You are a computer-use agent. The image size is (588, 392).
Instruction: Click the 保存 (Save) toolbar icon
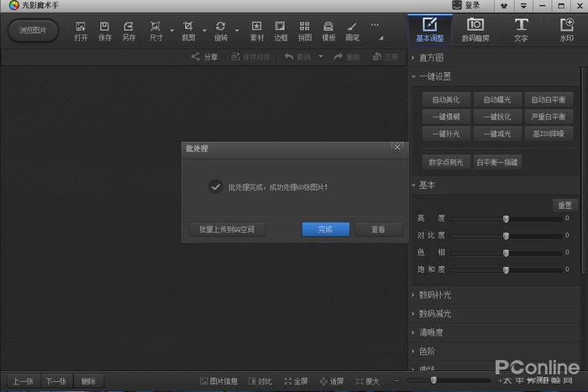point(104,31)
